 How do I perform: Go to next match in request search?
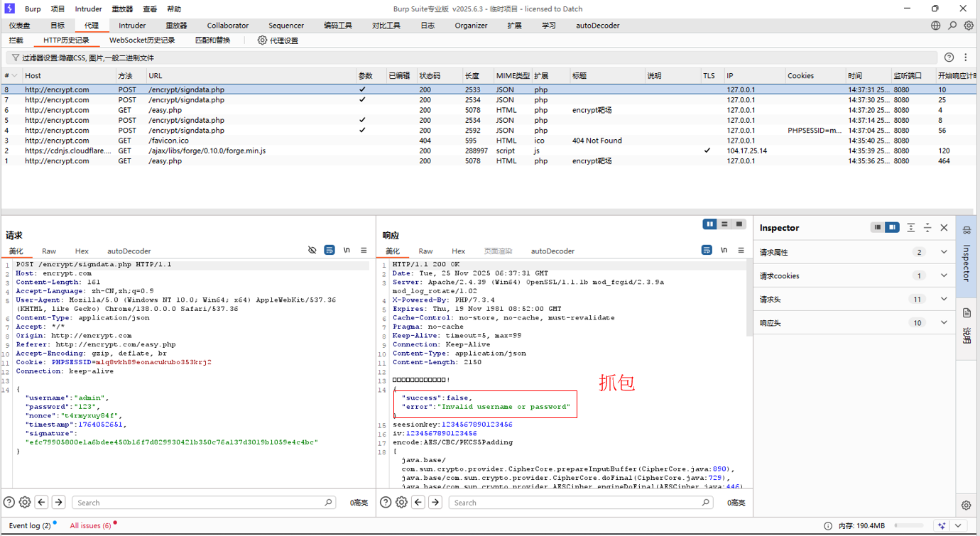point(59,503)
